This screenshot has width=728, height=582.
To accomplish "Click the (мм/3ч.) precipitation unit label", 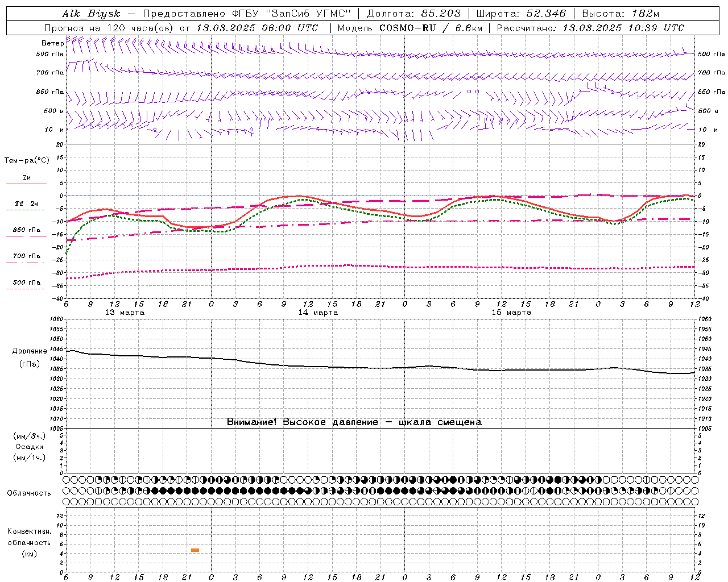I will (x=30, y=436).
